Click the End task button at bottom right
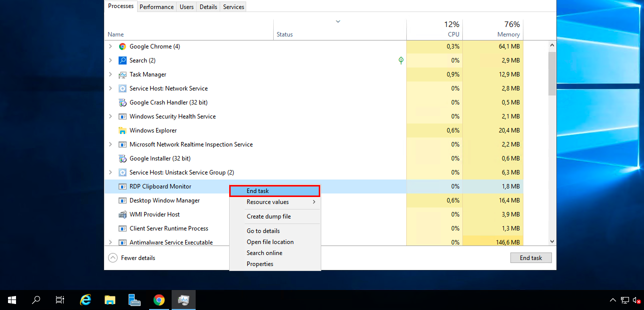Image resolution: width=644 pixels, height=310 pixels. tap(531, 258)
